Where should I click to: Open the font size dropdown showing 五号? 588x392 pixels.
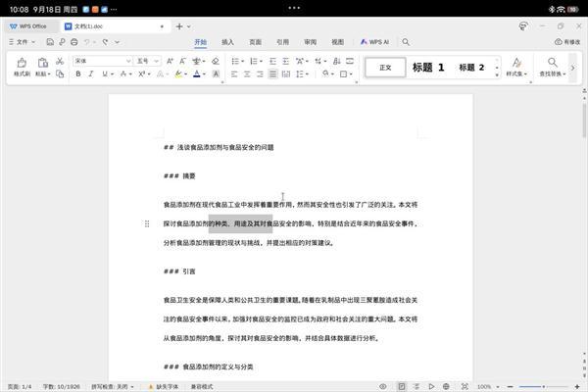pyautogui.click(x=147, y=61)
